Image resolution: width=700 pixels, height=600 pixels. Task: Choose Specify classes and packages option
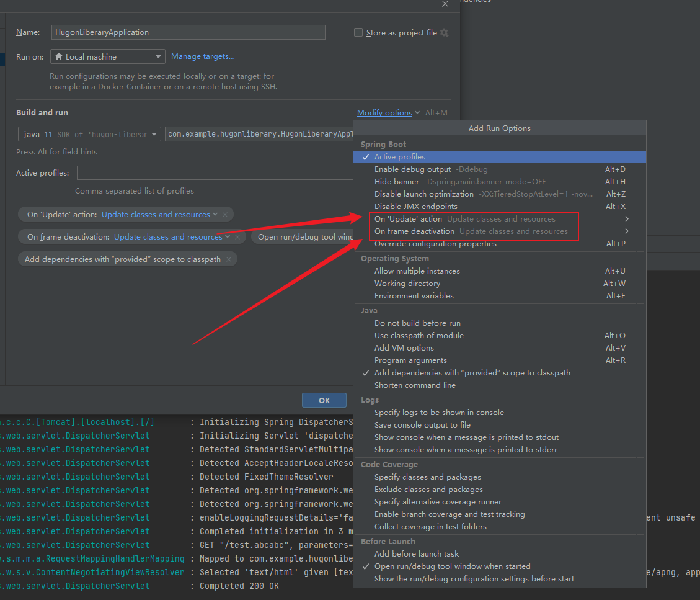(x=500, y=477)
